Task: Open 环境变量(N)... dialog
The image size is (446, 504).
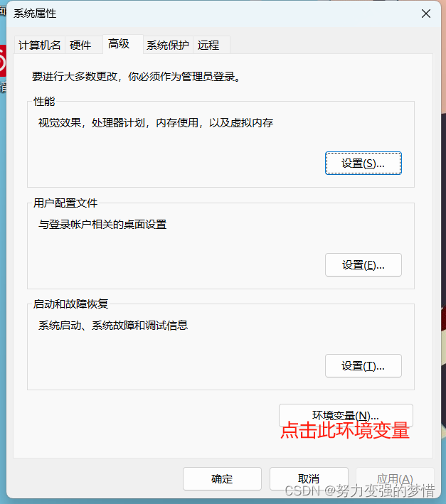Action: click(x=346, y=415)
